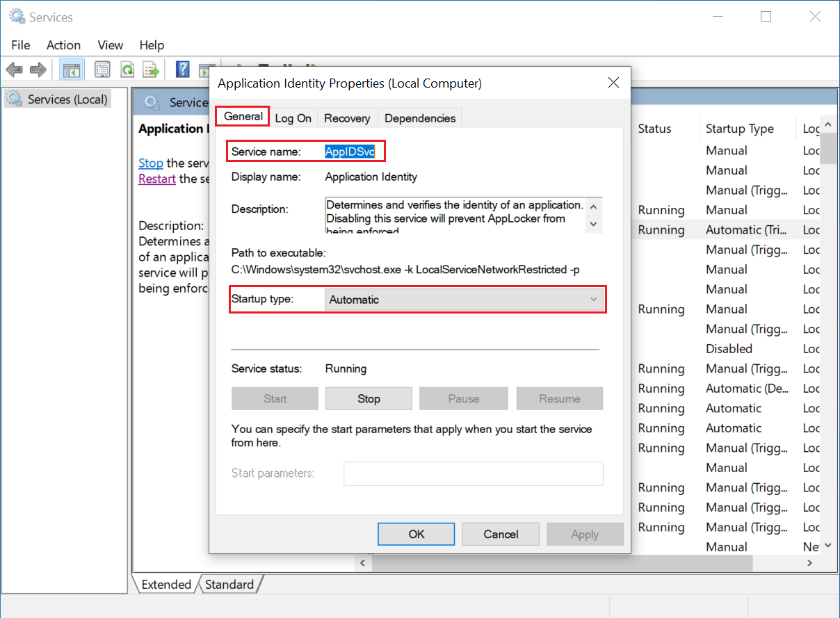Click services list scroll-up arrow
Image resolution: width=840 pixels, height=618 pixels.
tap(828, 125)
